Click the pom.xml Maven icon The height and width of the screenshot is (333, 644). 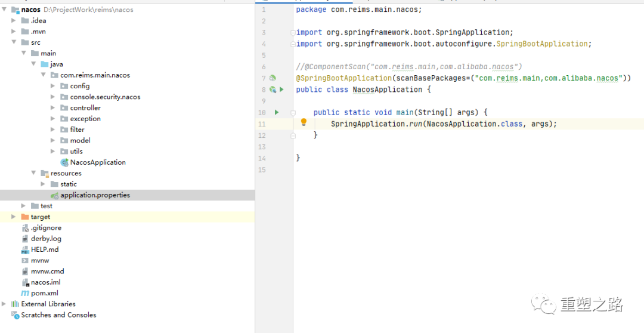point(25,293)
